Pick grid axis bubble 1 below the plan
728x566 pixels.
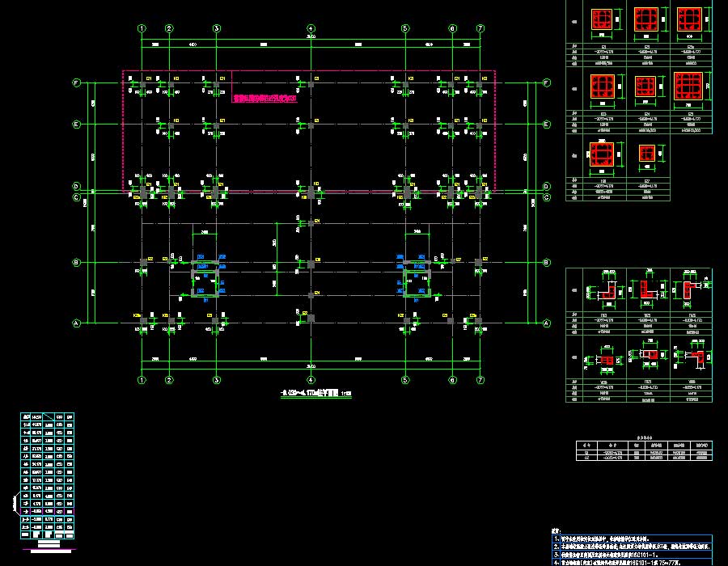point(142,380)
